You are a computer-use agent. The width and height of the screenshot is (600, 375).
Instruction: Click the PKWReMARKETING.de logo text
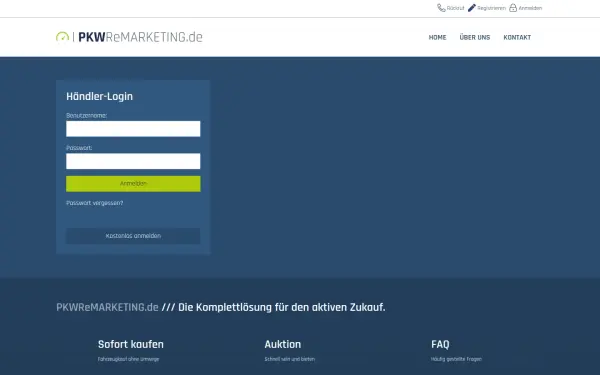140,37
